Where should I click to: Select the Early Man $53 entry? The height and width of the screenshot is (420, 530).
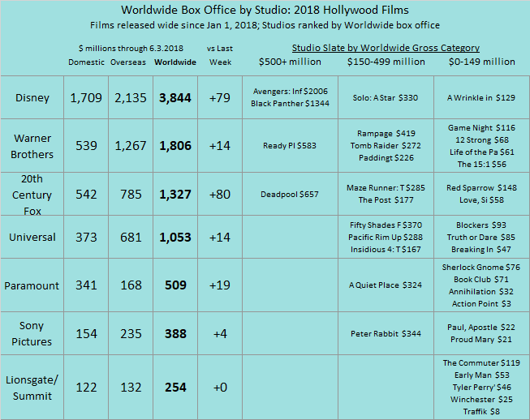[x=482, y=375]
